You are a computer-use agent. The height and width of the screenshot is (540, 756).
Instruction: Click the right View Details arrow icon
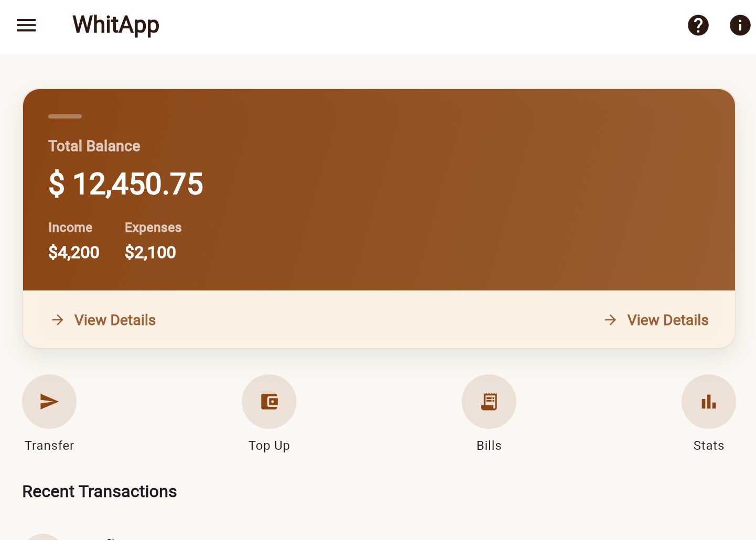pos(610,320)
